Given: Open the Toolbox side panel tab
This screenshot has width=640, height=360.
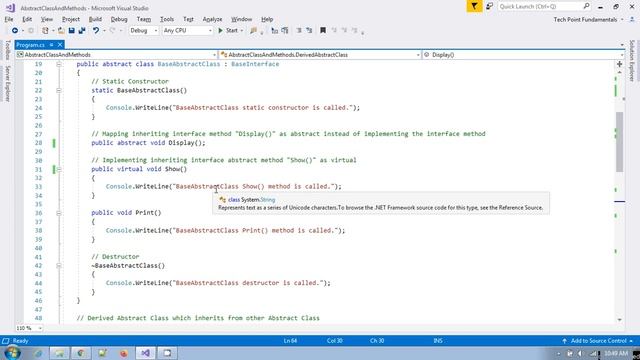Looking at the screenshot, I should pyautogui.click(x=7, y=50).
